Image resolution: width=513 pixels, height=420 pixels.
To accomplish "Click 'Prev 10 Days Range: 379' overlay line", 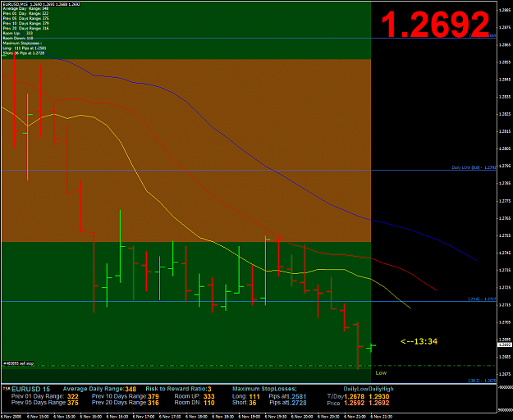I will coord(25,24).
